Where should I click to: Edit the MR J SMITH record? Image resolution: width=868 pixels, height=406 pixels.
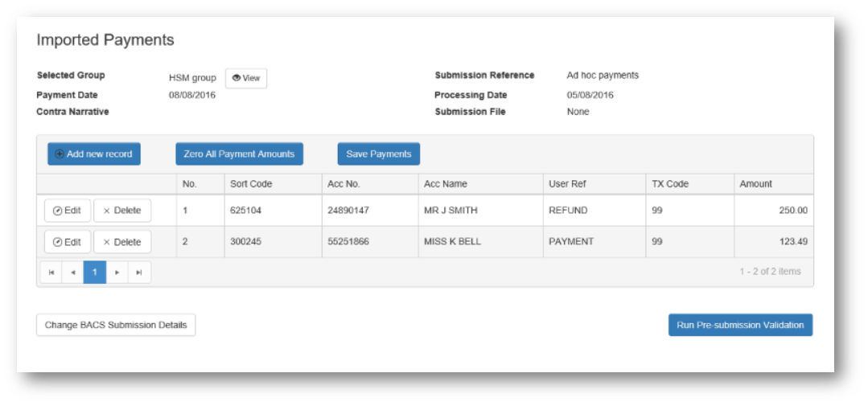coord(67,211)
